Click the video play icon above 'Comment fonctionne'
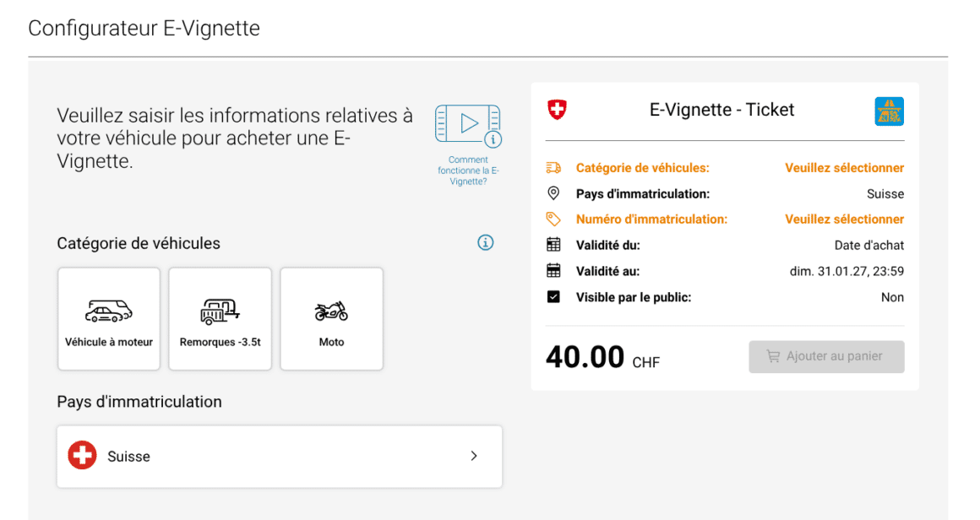The image size is (980, 520). [x=467, y=123]
